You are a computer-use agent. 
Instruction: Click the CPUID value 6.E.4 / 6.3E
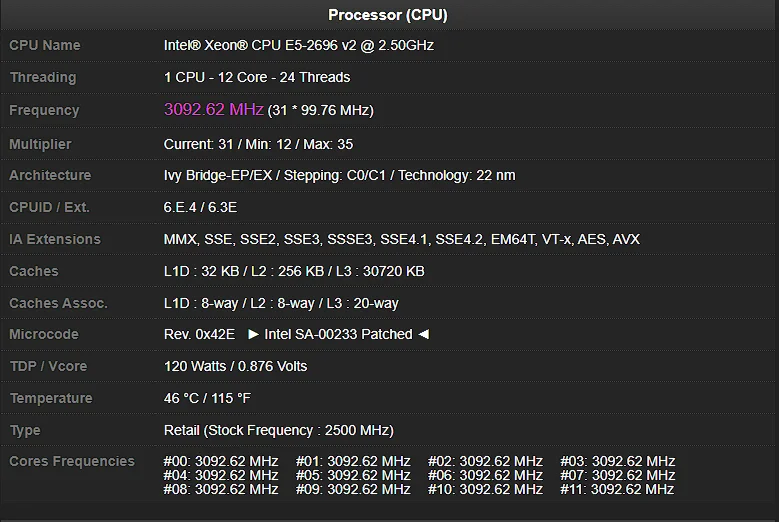click(x=200, y=207)
